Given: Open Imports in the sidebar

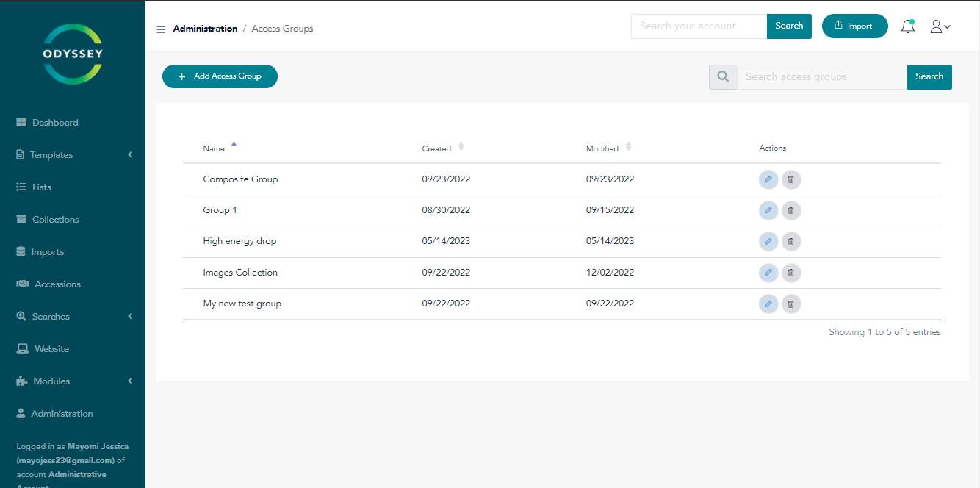Looking at the screenshot, I should pos(40,252).
